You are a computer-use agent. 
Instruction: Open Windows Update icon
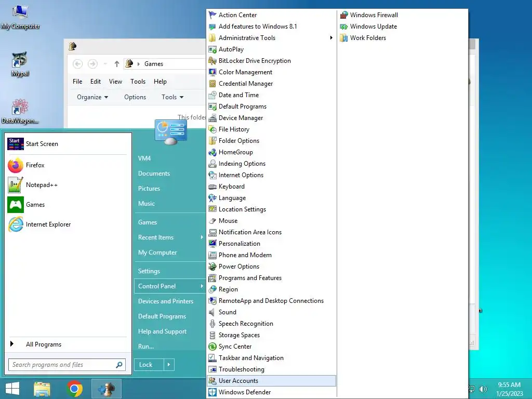[x=344, y=26]
